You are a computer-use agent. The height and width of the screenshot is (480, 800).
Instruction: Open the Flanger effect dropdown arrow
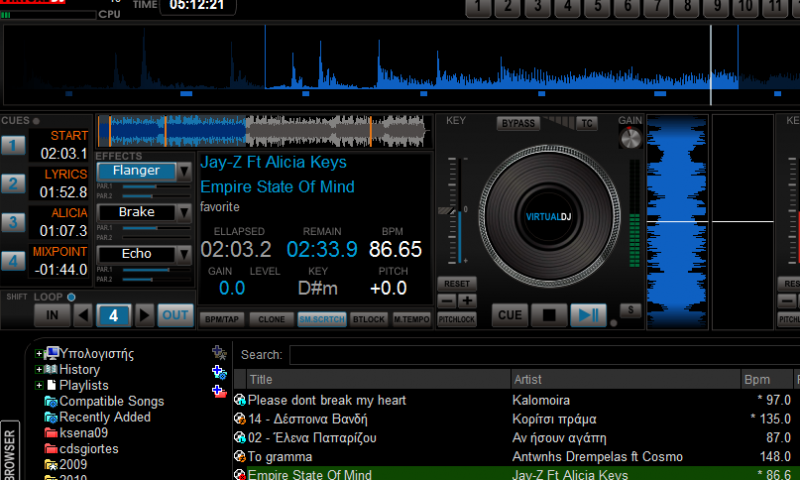pyautogui.click(x=184, y=172)
